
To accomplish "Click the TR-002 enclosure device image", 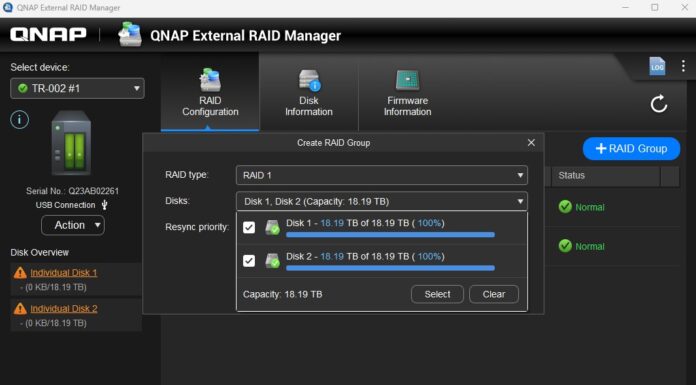I will point(71,143).
